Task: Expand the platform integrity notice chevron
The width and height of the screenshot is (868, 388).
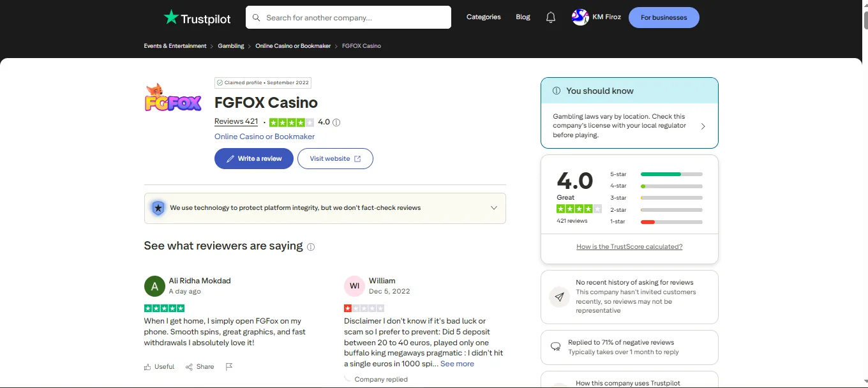Action: [x=493, y=208]
